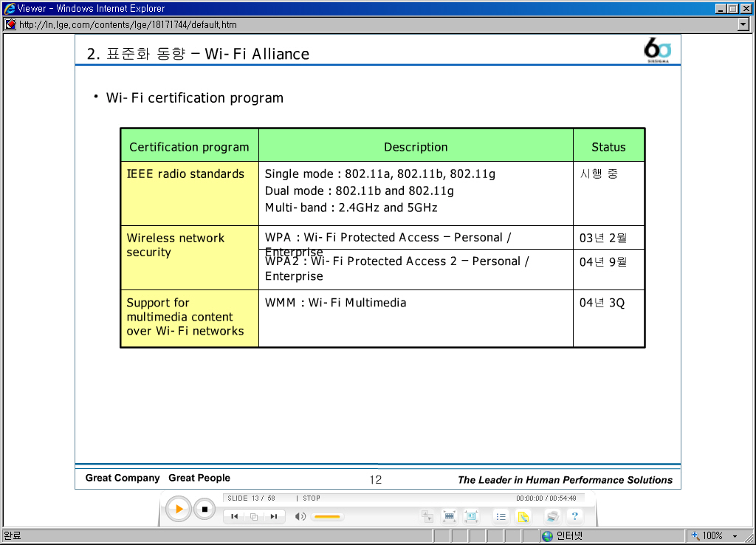Image resolution: width=756 pixels, height=545 pixels.
Task: Skip to the next slide
Action: pyautogui.click(x=273, y=517)
